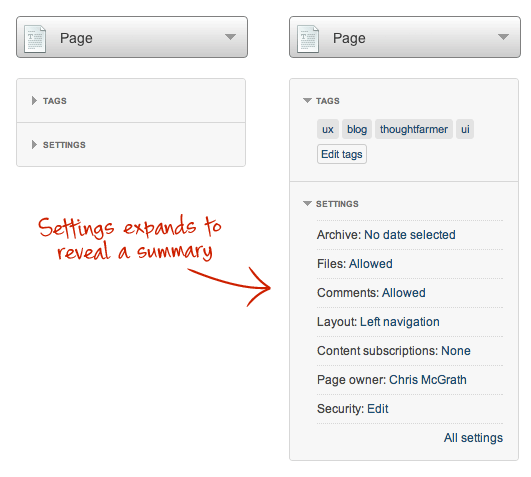Click the page document icon in left dropdown

point(35,39)
